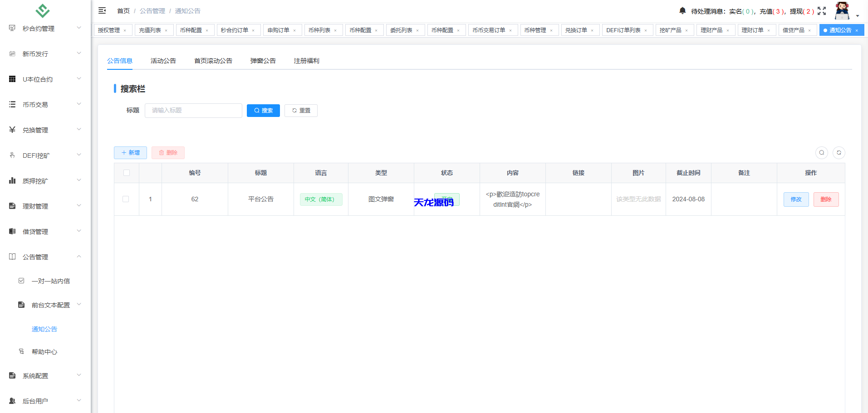The image size is (868, 413).
Task: Check the row checkbox for announcement 62
Action: 126,199
